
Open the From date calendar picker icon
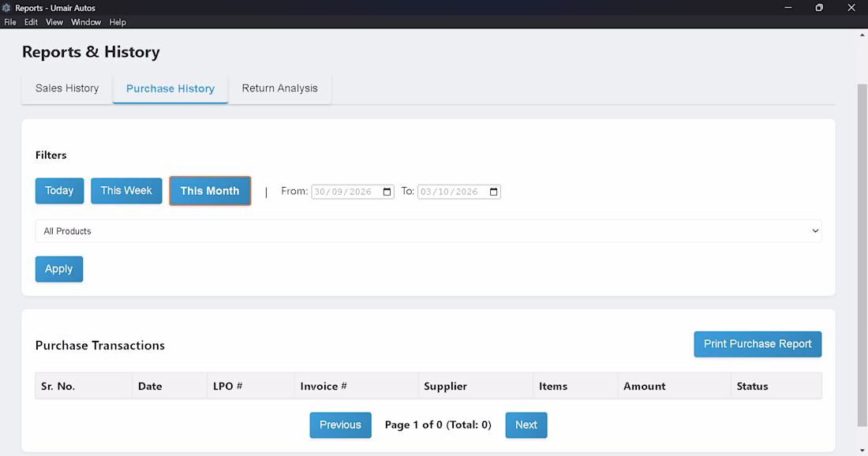click(387, 192)
